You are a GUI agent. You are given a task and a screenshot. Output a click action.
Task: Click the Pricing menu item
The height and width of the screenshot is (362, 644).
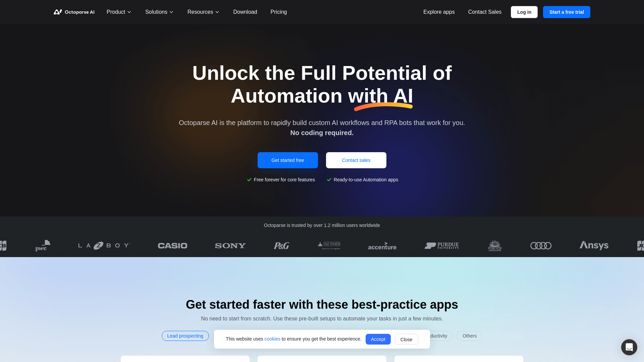[278, 12]
